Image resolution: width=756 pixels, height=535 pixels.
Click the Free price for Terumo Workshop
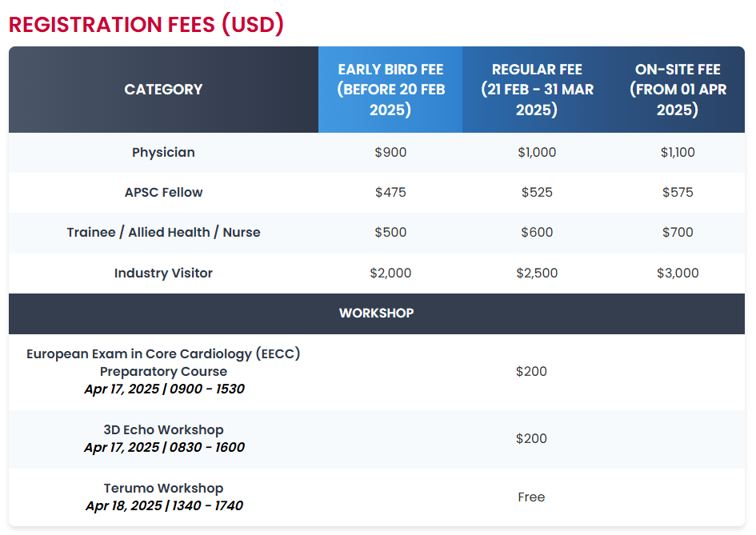click(531, 497)
